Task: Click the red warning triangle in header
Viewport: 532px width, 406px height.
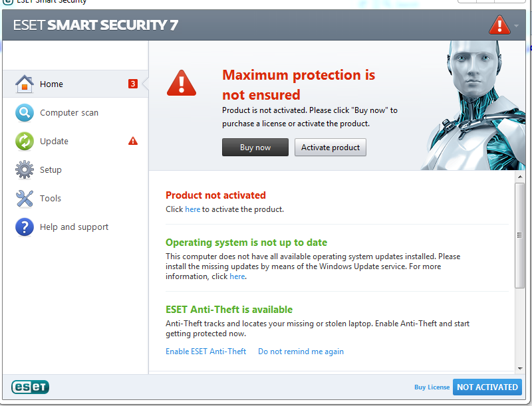Action: point(499,25)
